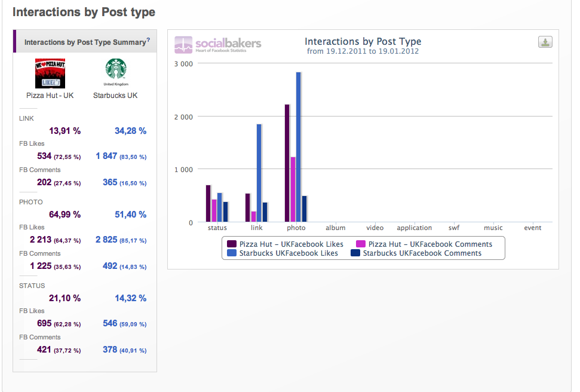The width and height of the screenshot is (580, 392).
Task: Click the 'music' axis label
Action: pyautogui.click(x=493, y=228)
